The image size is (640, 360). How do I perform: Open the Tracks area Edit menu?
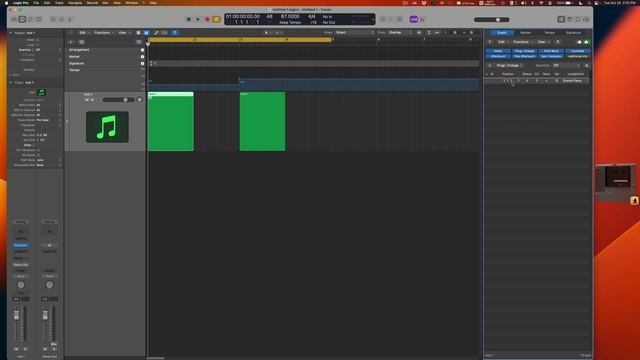click(x=83, y=33)
